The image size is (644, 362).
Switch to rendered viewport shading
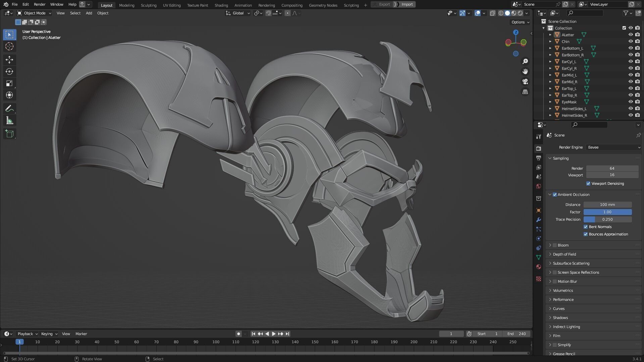tap(520, 13)
